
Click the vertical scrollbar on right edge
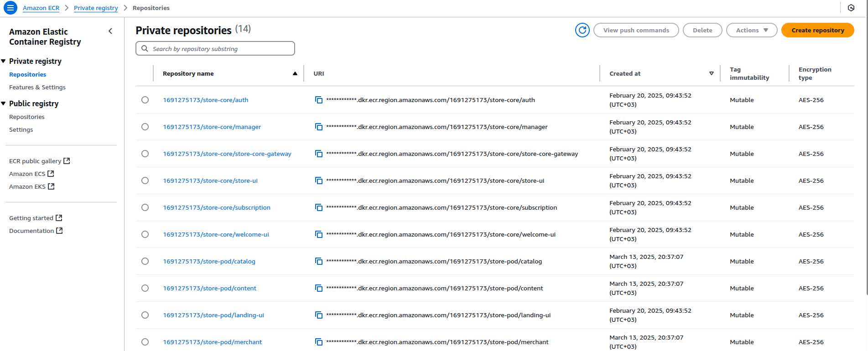coord(866,148)
